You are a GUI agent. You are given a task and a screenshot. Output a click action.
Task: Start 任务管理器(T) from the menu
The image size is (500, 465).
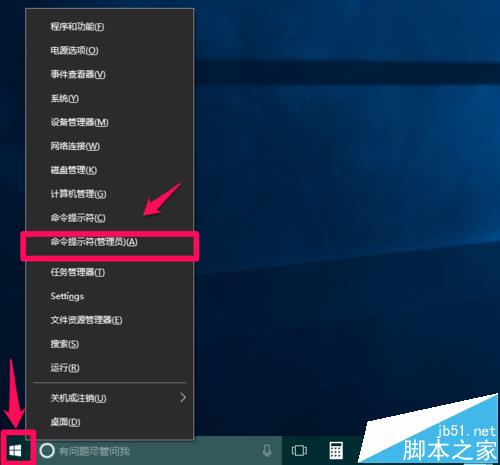point(110,272)
